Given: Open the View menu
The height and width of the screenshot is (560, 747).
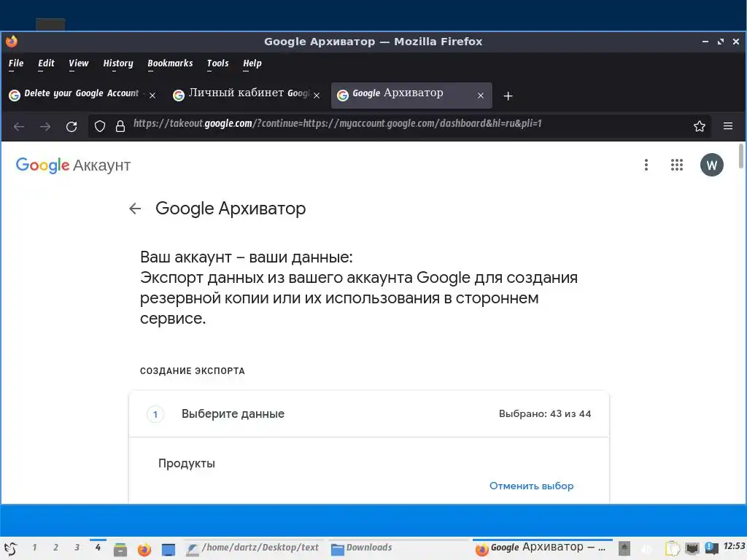Looking at the screenshot, I should pos(79,63).
